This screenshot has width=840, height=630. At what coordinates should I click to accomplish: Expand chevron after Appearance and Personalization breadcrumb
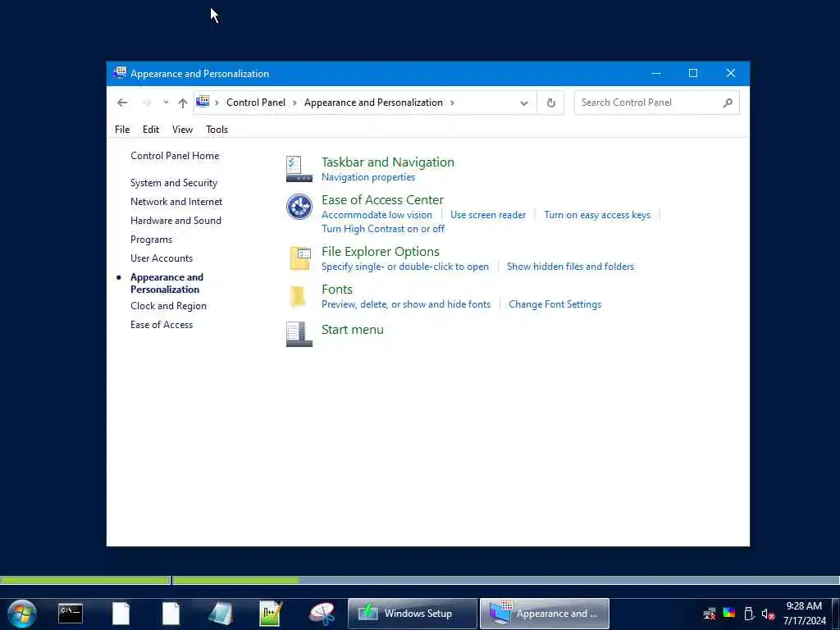click(x=452, y=103)
